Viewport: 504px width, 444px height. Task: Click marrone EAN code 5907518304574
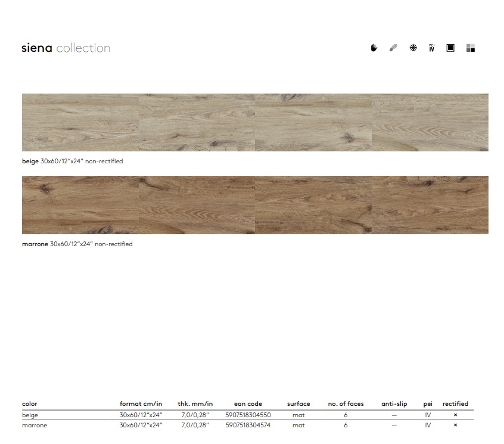click(x=248, y=426)
